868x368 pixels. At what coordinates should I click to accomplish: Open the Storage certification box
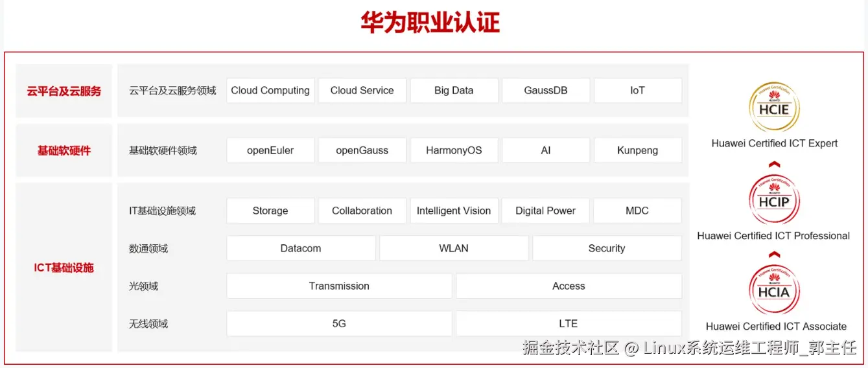pos(270,211)
